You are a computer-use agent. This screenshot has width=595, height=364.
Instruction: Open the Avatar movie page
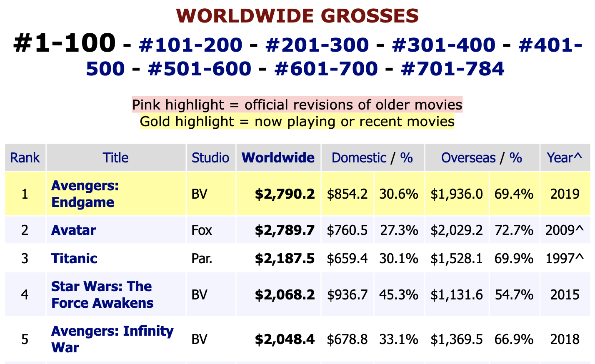[74, 230]
